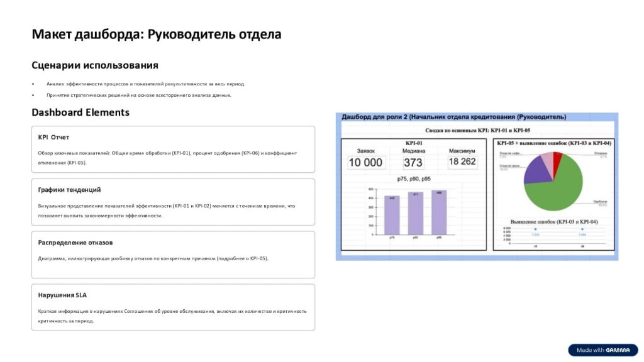This screenshot has width=644, height=362.
Task: Click the p95 bar in chart
Action: [439, 212]
